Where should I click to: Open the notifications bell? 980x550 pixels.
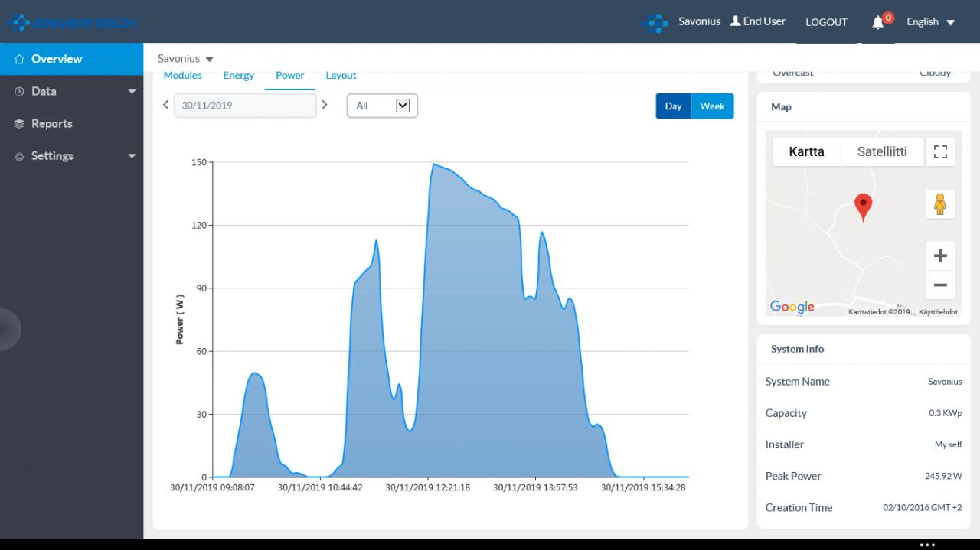[878, 22]
